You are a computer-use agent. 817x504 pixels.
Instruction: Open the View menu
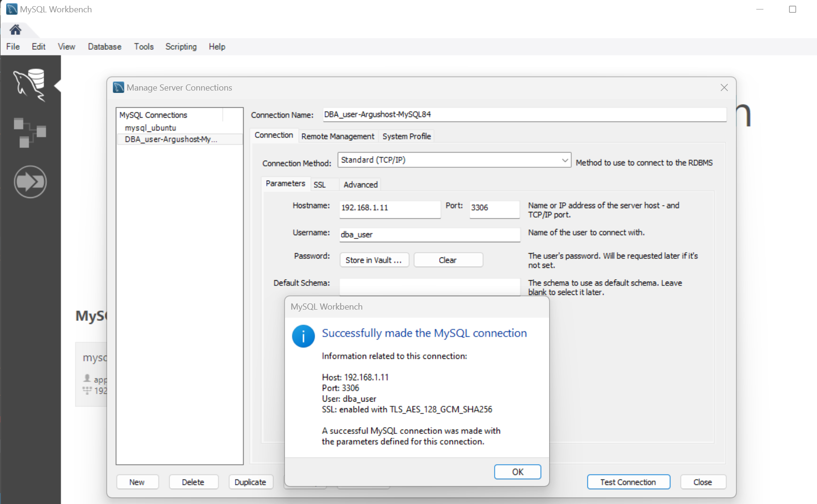click(x=66, y=46)
